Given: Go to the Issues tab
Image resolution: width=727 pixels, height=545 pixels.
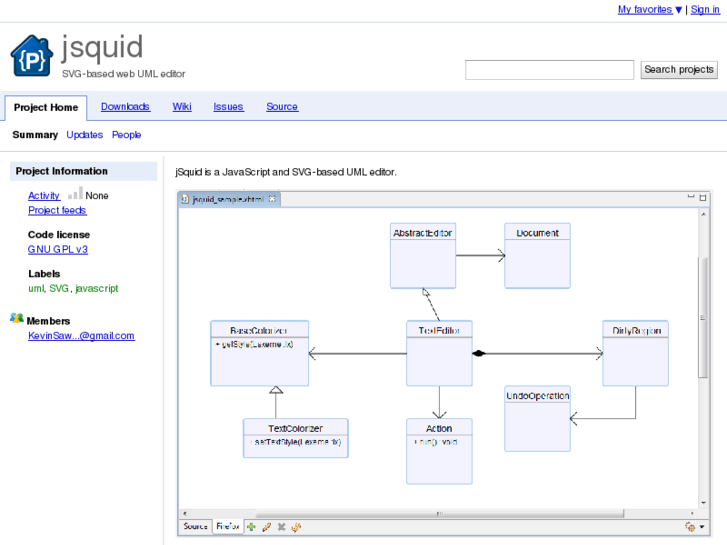Looking at the screenshot, I should click(x=228, y=107).
